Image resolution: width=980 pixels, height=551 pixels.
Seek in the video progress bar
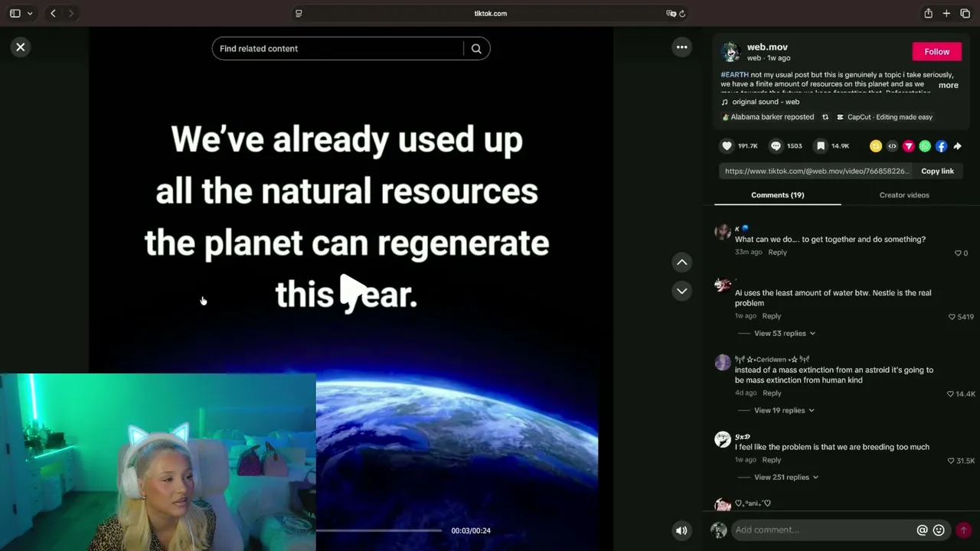[378, 530]
